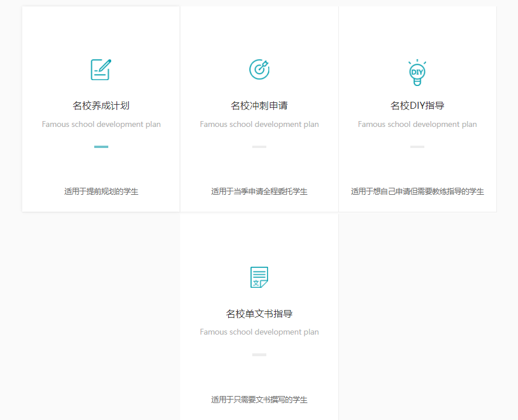Viewport: 518px width, 420px height.
Task: Open the 名校养成计划 title
Action: [x=101, y=106]
